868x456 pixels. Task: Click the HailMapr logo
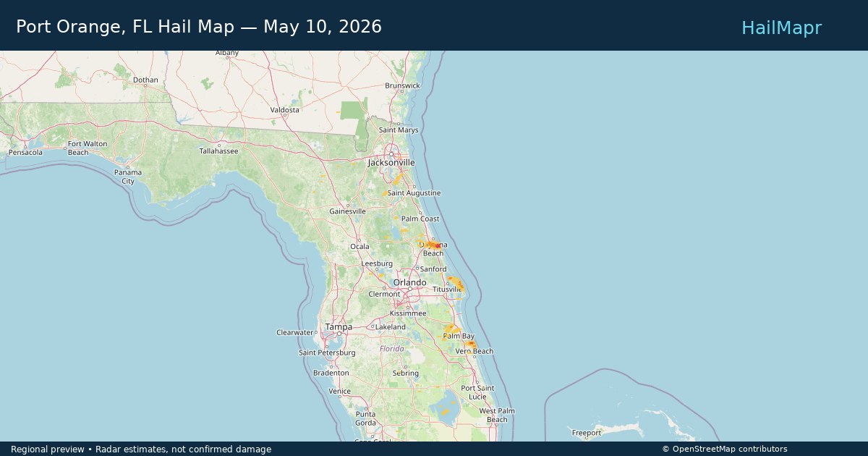(x=781, y=28)
